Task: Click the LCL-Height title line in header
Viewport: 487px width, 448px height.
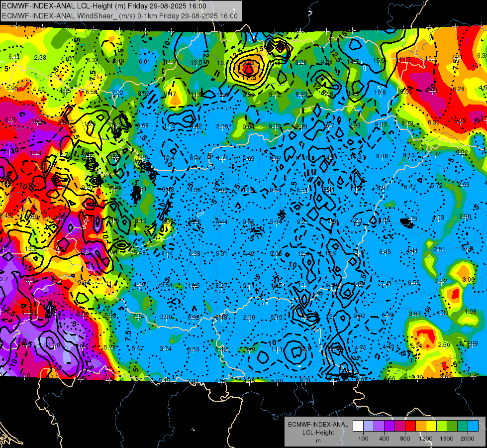Action: coord(104,6)
